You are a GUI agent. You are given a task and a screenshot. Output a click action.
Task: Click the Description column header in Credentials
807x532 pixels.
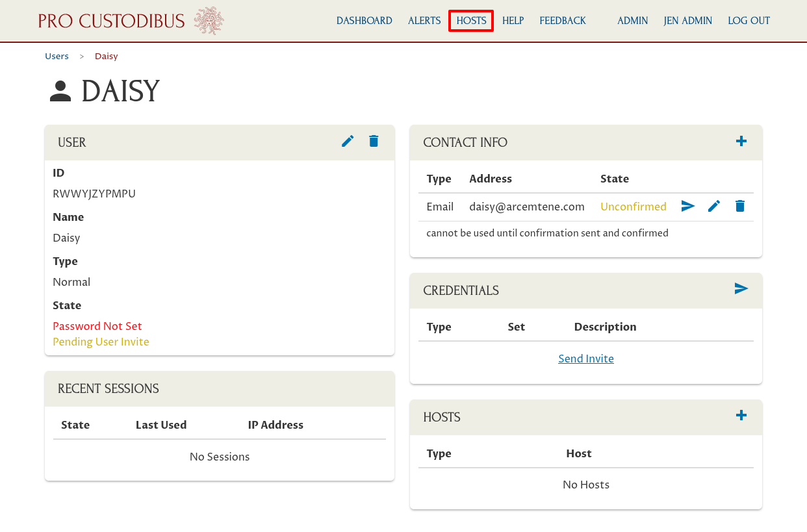(x=606, y=327)
